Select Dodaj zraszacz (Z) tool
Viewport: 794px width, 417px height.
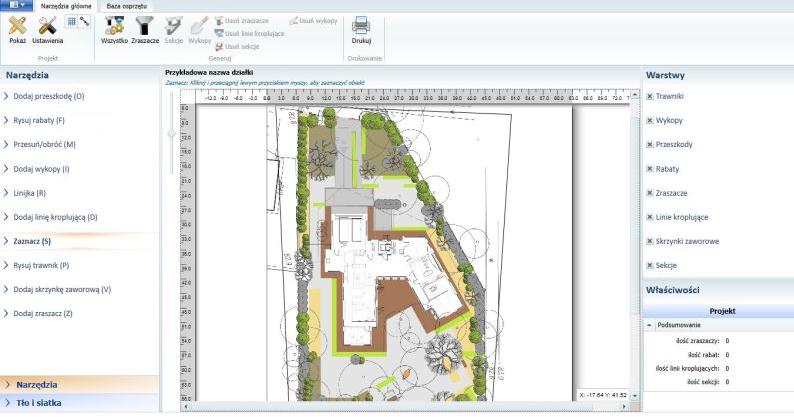click(43, 313)
